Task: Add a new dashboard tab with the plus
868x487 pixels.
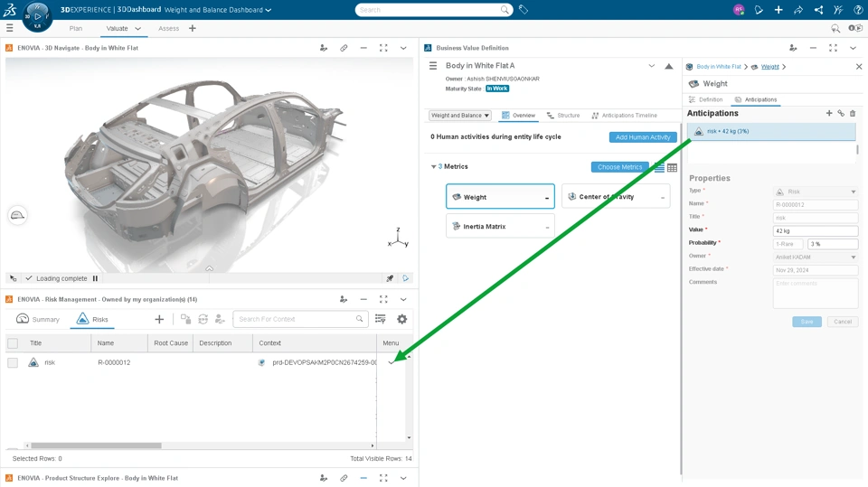Action: point(192,28)
